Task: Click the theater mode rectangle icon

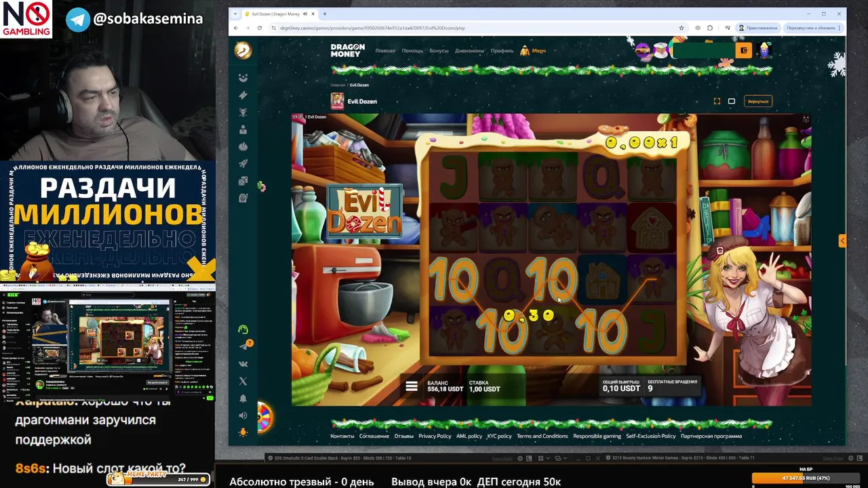Action: (732, 101)
